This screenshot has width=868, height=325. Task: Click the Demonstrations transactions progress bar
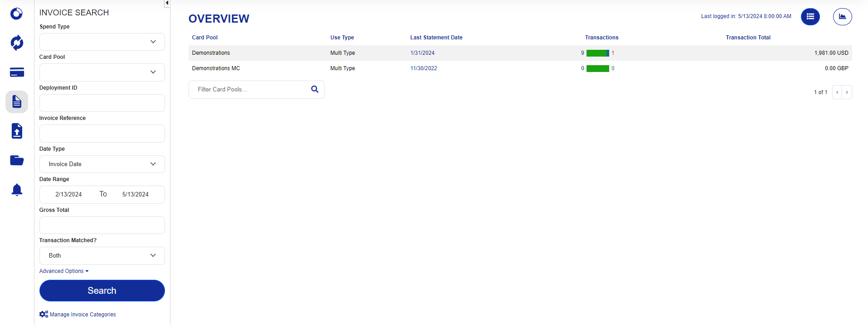click(x=598, y=53)
